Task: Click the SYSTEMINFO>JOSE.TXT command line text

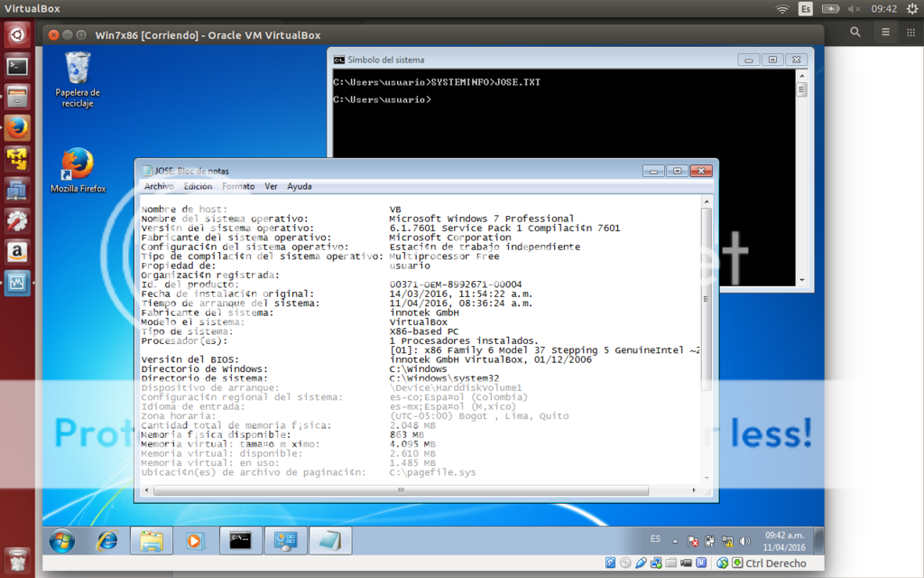Action: coord(485,82)
